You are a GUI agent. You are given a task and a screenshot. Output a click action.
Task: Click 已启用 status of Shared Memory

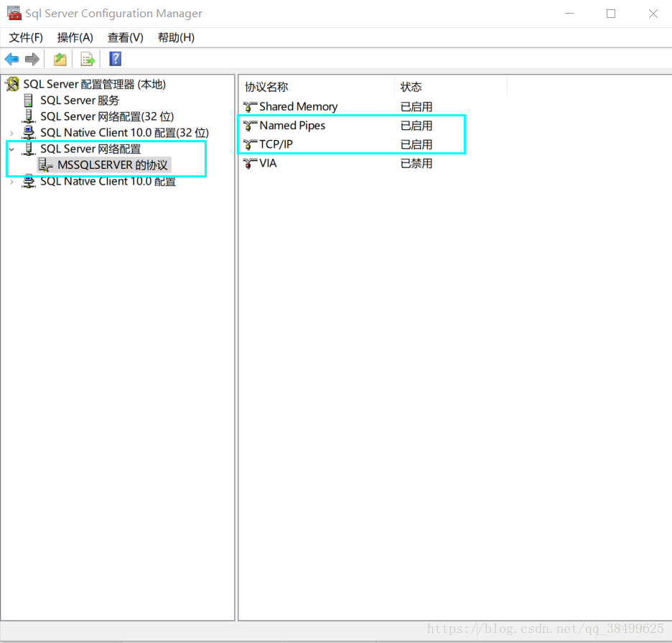click(416, 107)
